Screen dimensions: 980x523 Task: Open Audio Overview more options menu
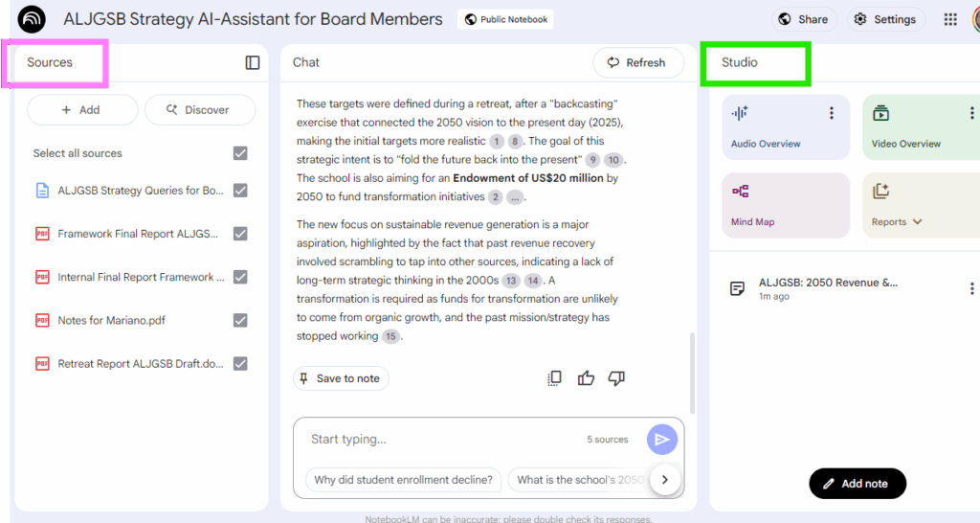click(x=831, y=113)
